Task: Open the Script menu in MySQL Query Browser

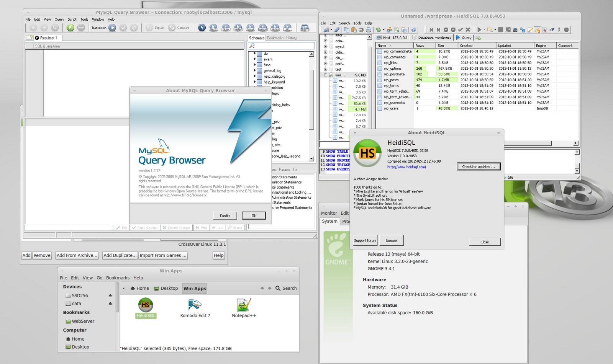Action: (x=72, y=19)
